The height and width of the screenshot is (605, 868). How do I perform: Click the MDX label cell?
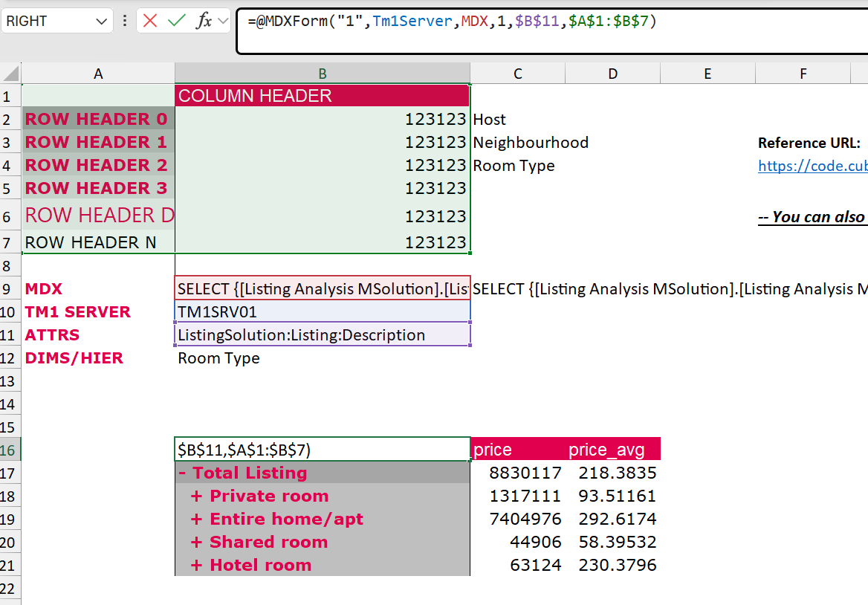(98, 289)
